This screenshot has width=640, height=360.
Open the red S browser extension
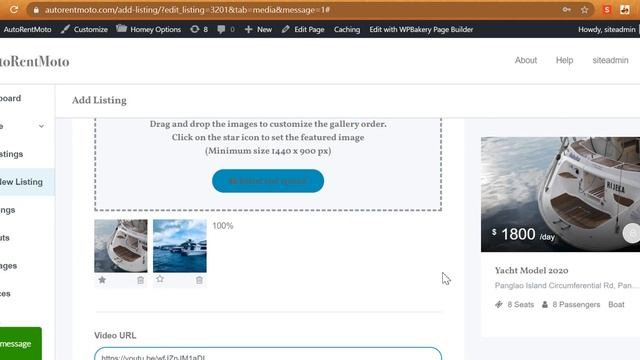pyautogui.click(x=607, y=9)
